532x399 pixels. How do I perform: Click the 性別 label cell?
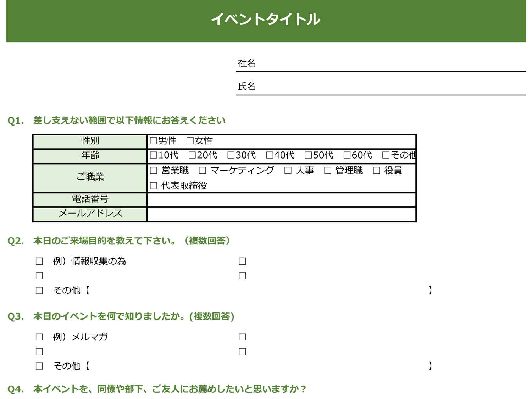[90, 142]
